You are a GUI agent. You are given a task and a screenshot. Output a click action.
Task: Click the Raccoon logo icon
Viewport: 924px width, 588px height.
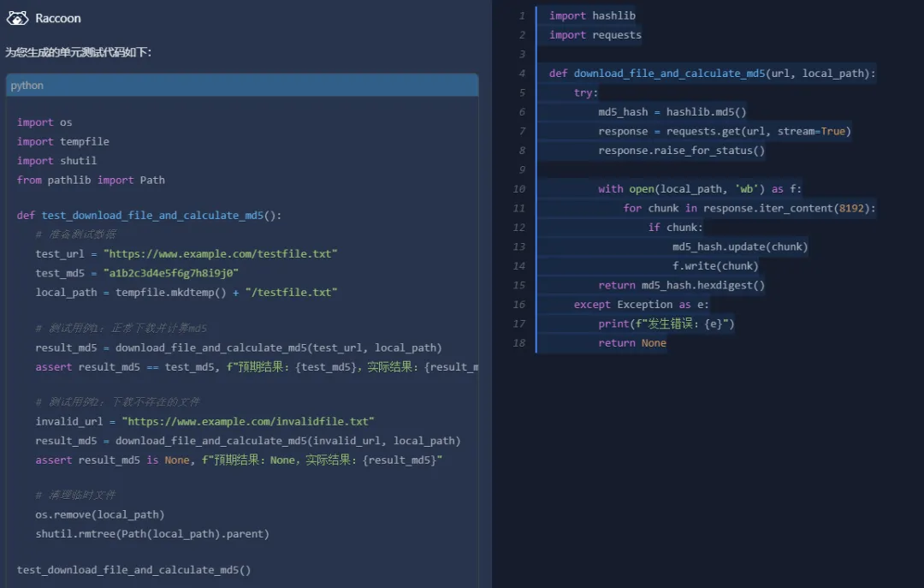click(17, 18)
